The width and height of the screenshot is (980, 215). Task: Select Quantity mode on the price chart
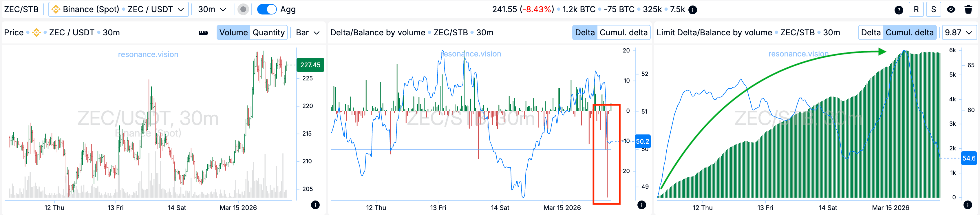(x=268, y=33)
